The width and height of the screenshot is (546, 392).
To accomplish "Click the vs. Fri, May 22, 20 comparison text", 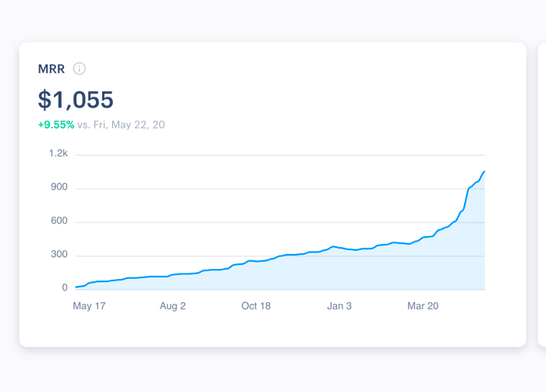I will (x=121, y=125).
